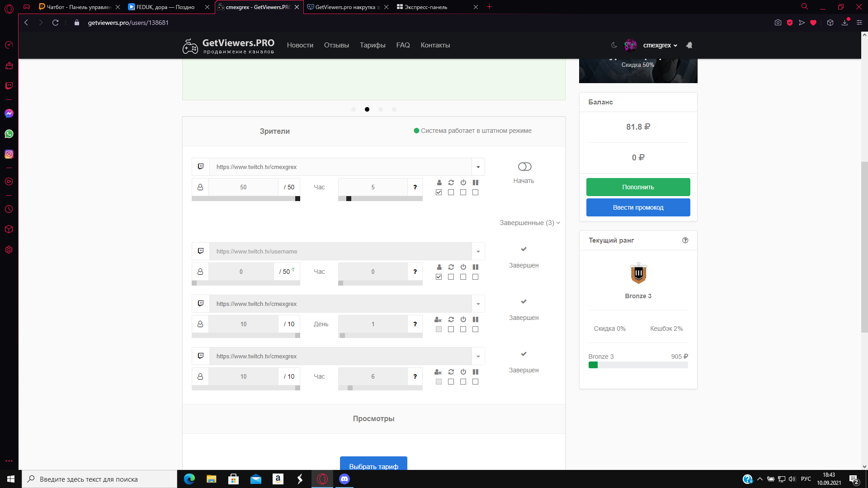
Task: Click help question mark beside duration value 6
Action: coord(415,376)
